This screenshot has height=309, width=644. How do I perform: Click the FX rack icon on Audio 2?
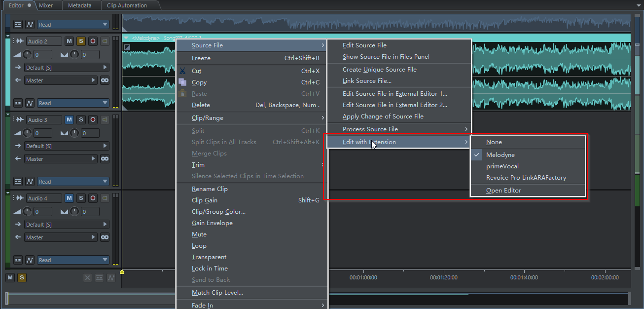point(18,103)
